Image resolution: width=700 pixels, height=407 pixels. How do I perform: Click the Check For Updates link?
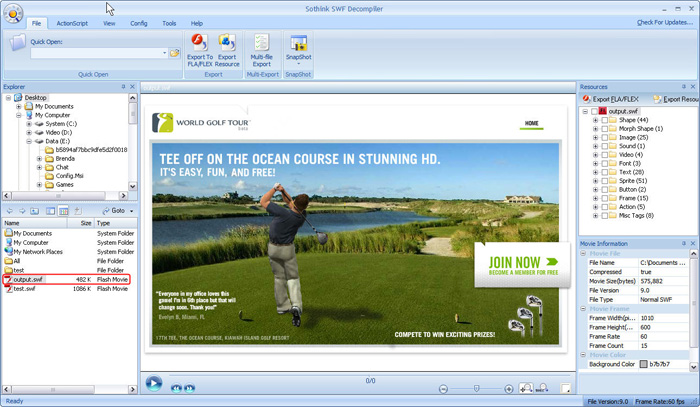tap(665, 22)
